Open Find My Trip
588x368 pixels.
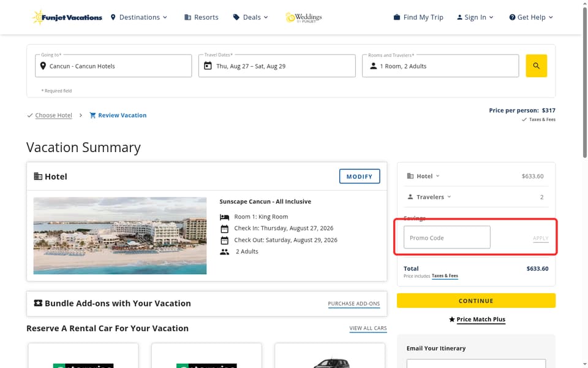click(418, 17)
